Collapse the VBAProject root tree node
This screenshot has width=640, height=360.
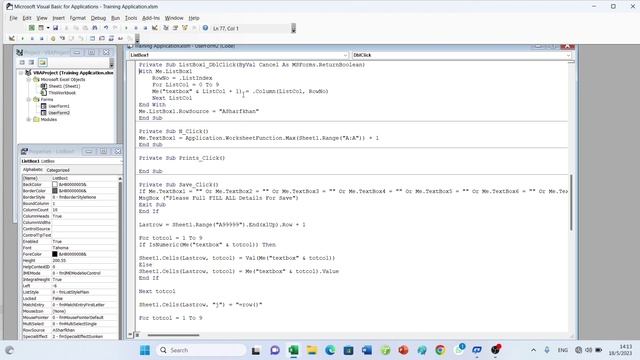pos(21,73)
